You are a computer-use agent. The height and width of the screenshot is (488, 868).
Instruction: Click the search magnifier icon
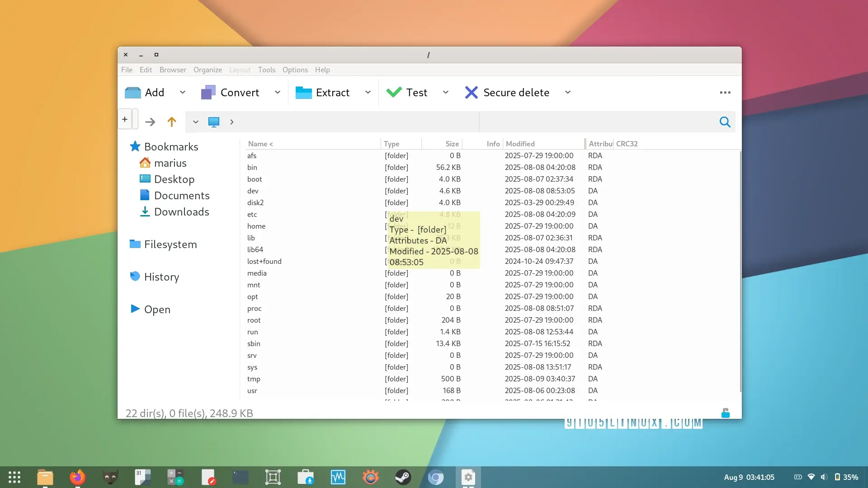tap(725, 122)
